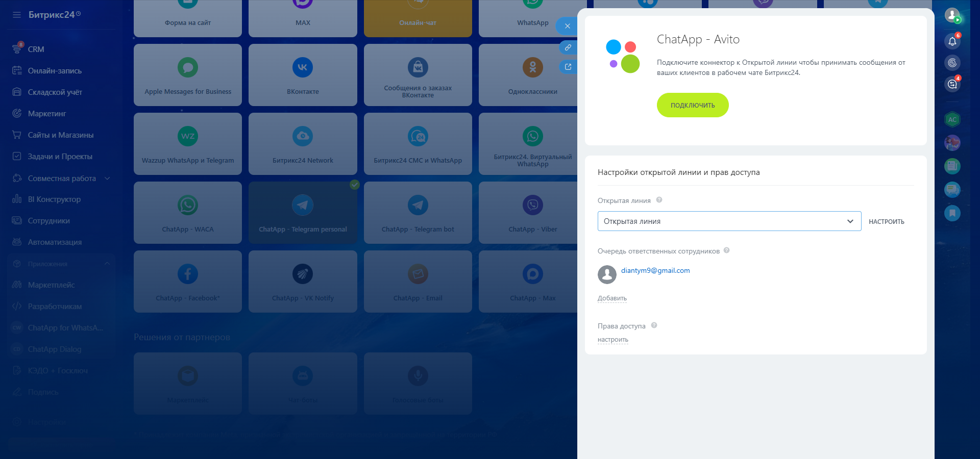
Task: Click Добавить to add responsible employee
Action: click(x=612, y=298)
